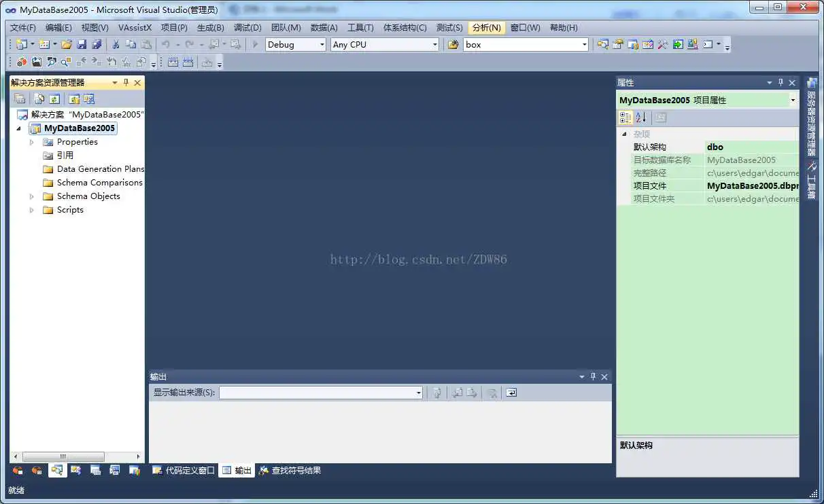Click the Open File folder toolbar icon
This screenshot has height=504, width=824.
tap(66, 45)
